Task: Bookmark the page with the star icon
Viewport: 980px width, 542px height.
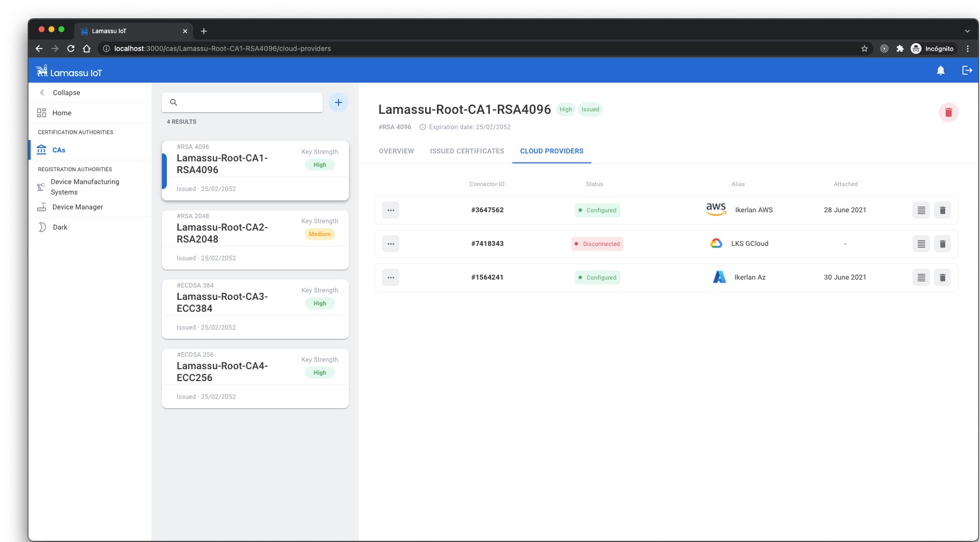Action: 864,49
